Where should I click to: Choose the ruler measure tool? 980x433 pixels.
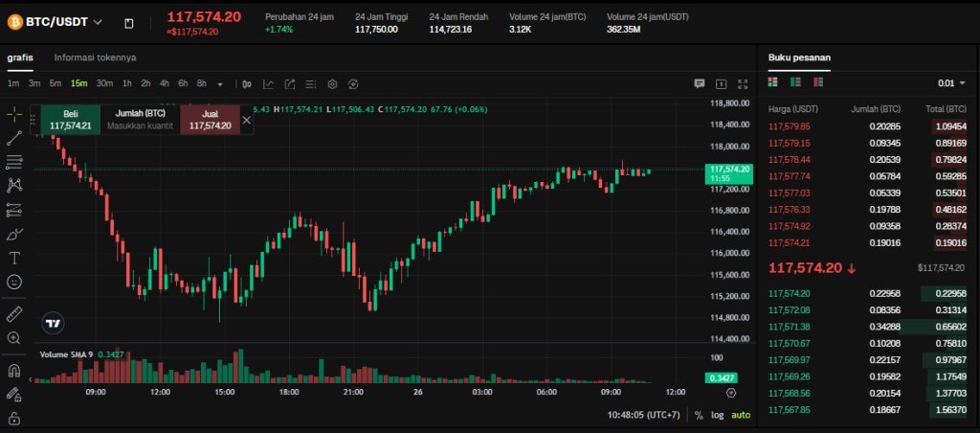point(14,314)
